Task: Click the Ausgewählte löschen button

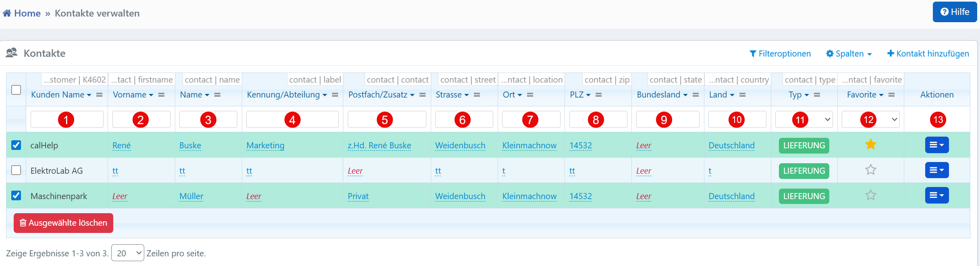Action: (x=63, y=223)
